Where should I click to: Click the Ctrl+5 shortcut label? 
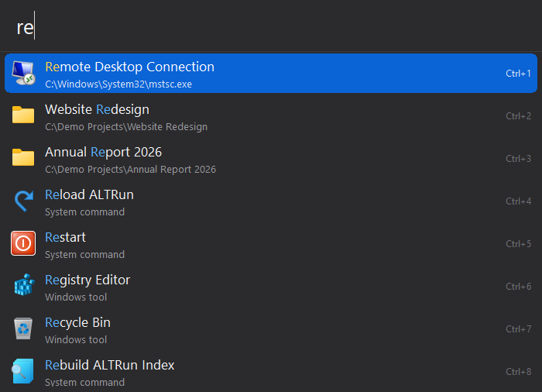pos(518,243)
